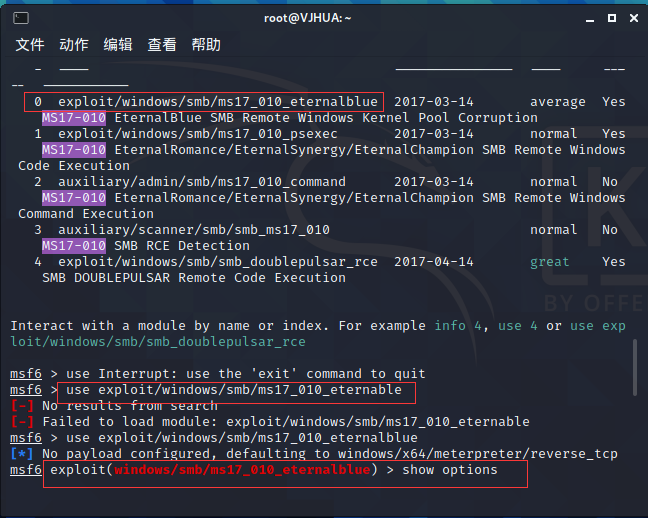Click the [*] No payload configured line
The image size is (648, 518).
point(314,454)
